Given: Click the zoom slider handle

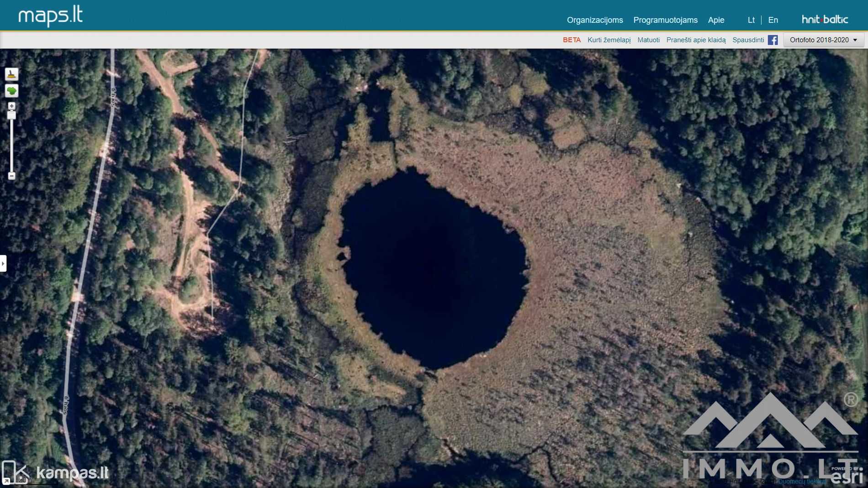Looking at the screenshot, I should (11, 115).
